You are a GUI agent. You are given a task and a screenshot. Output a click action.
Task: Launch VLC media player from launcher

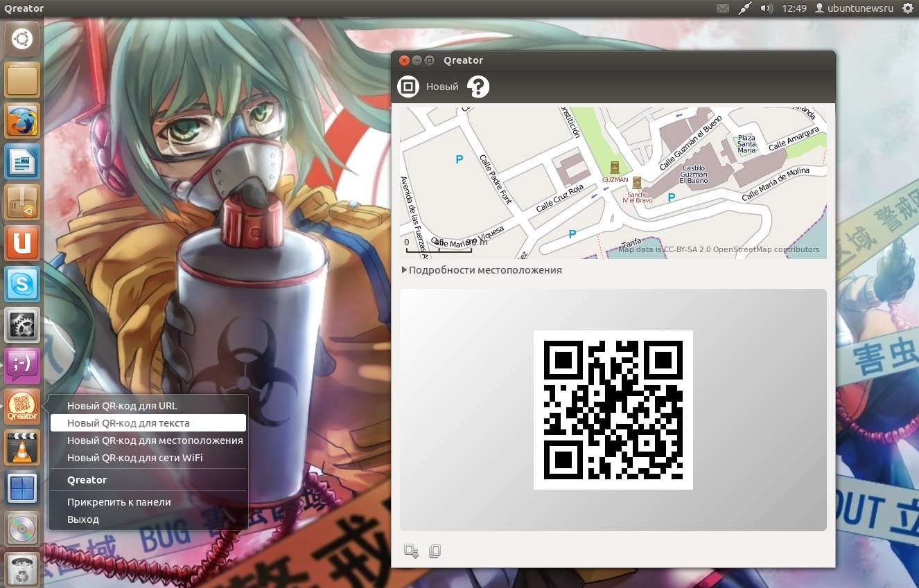pyautogui.click(x=22, y=447)
